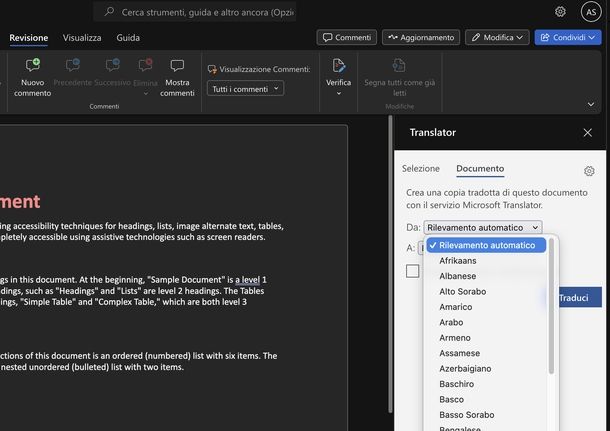The height and width of the screenshot is (431, 610).
Task: Switch to the Visualizza tab
Action: pyautogui.click(x=82, y=38)
